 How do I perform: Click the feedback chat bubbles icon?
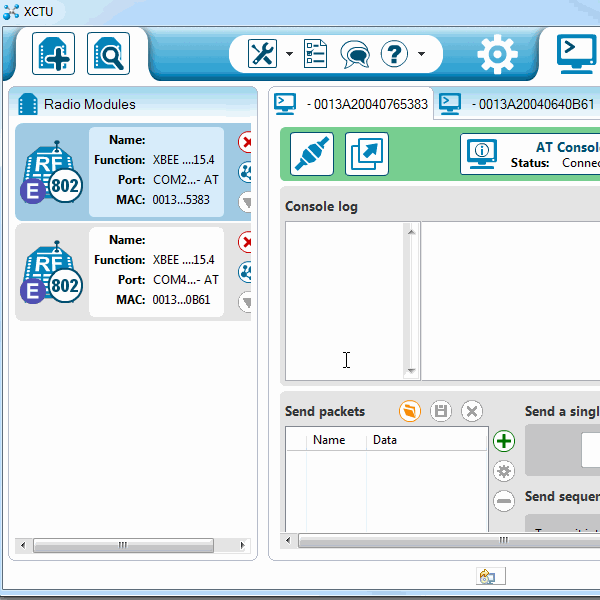(x=355, y=54)
